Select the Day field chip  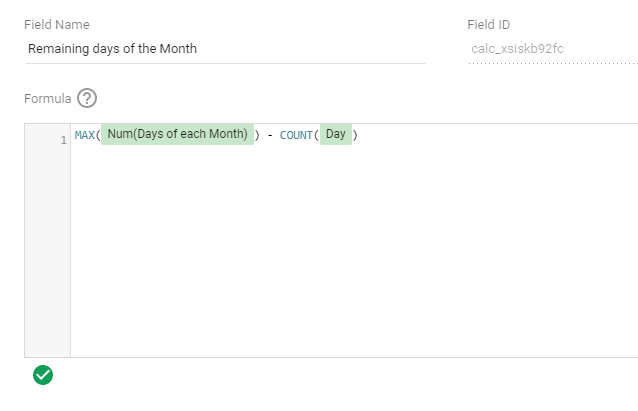click(x=335, y=135)
